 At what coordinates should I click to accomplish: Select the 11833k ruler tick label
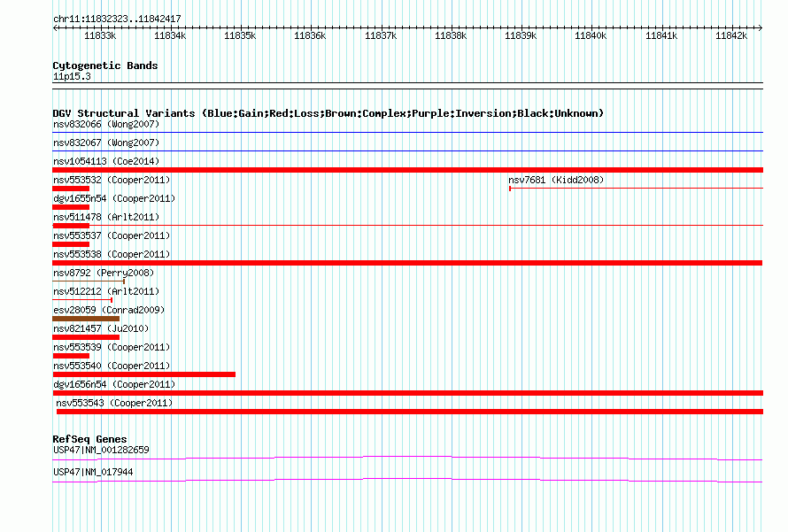coord(100,35)
